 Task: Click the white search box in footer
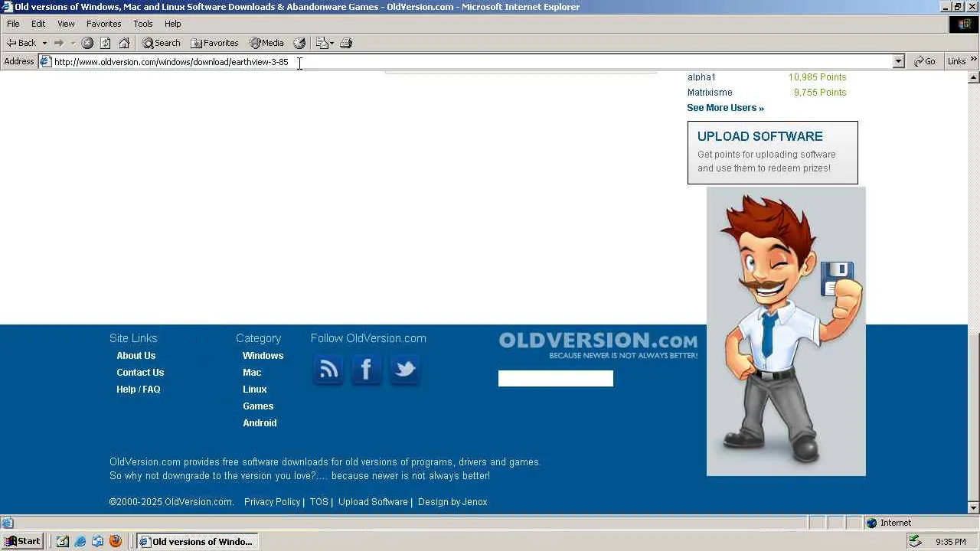pos(556,379)
